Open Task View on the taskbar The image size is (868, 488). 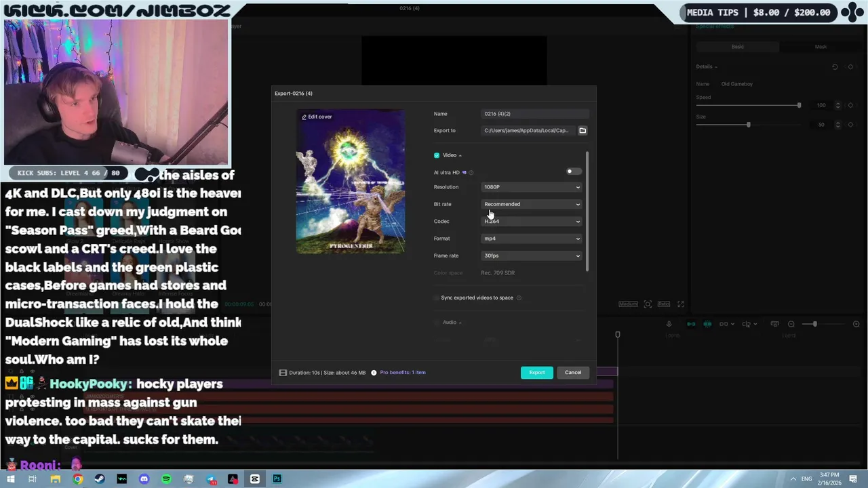click(x=33, y=479)
